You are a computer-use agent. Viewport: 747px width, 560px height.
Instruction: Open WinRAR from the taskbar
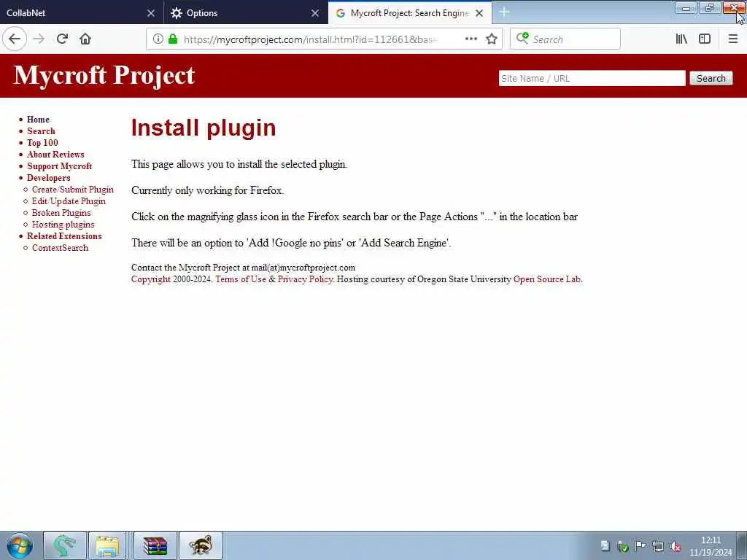pyautogui.click(x=155, y=545)
